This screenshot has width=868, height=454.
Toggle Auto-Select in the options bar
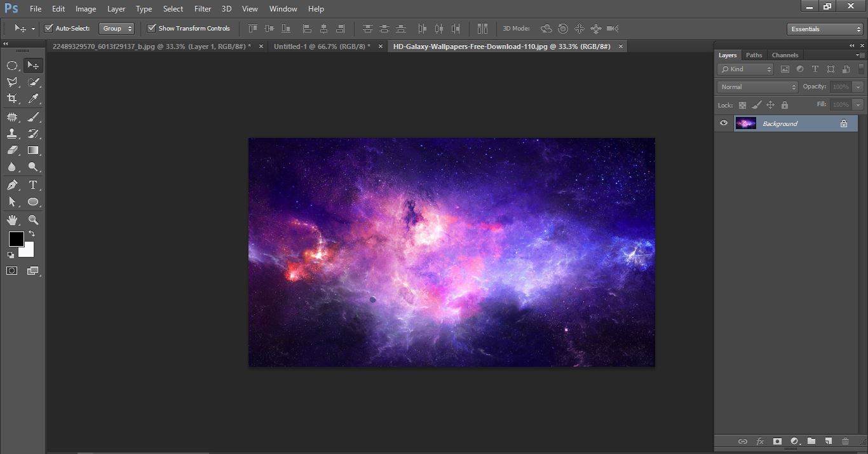pyautogui.click(x=49, y=28)
